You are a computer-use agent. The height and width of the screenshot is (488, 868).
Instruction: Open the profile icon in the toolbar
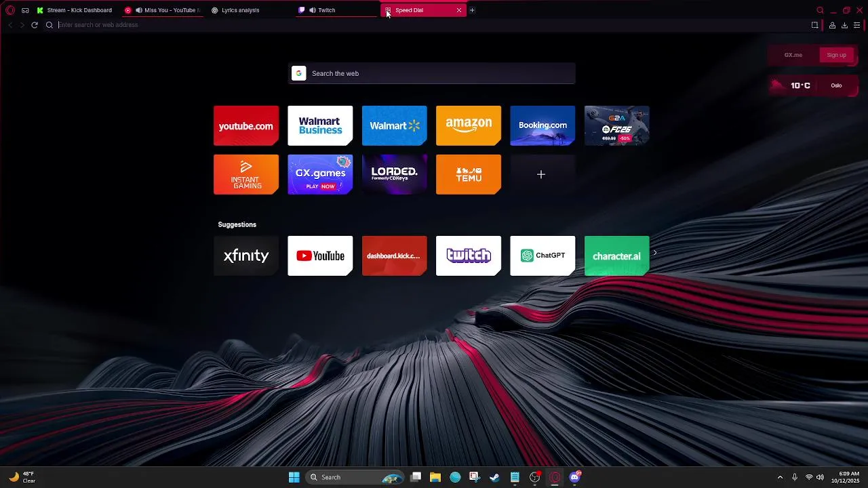click(x=832, y=25)
